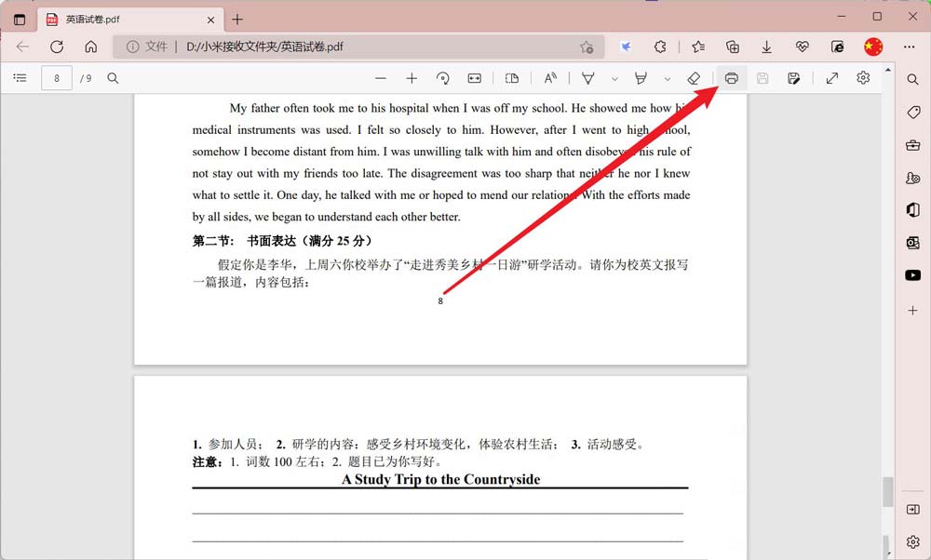
Task: Open the Collections icon
Action: (733, 47)
